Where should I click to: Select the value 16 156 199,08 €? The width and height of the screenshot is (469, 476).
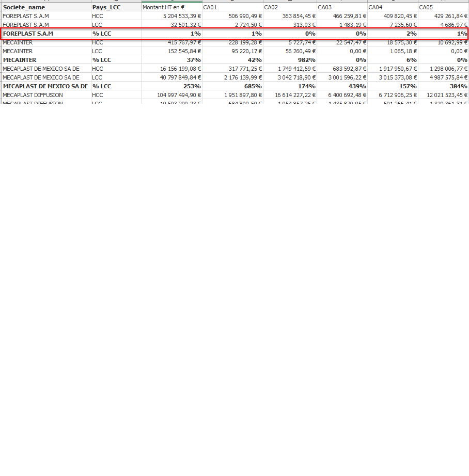point(172,69)
